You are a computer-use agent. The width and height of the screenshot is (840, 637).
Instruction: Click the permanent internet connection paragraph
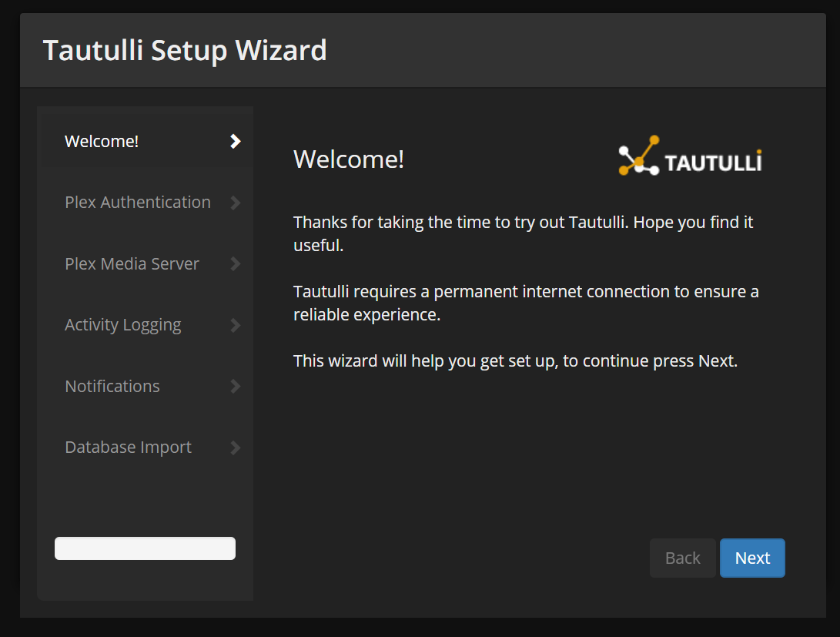pyautogui.click(x=525, y=303)
